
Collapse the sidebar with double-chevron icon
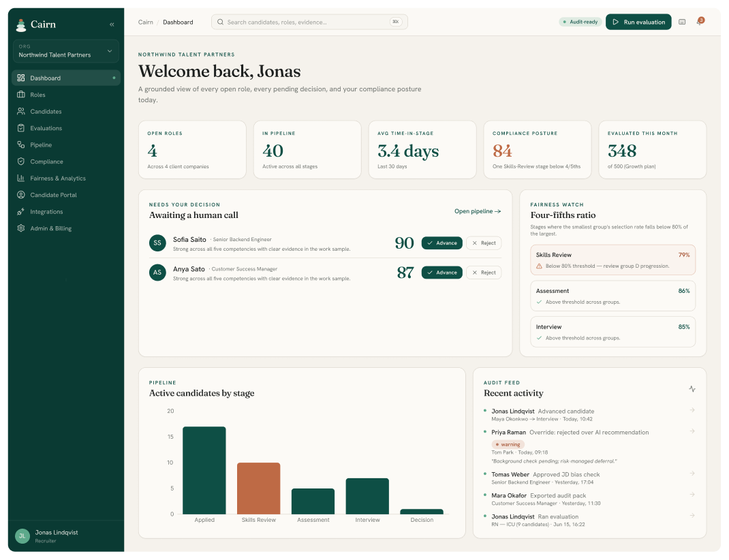(112, 25)
